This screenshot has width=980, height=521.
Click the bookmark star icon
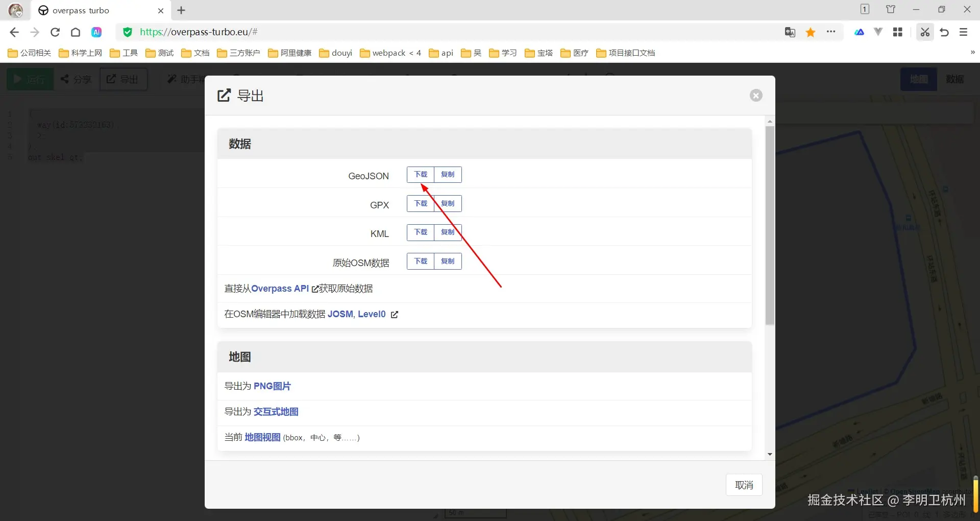pos(811,32)
